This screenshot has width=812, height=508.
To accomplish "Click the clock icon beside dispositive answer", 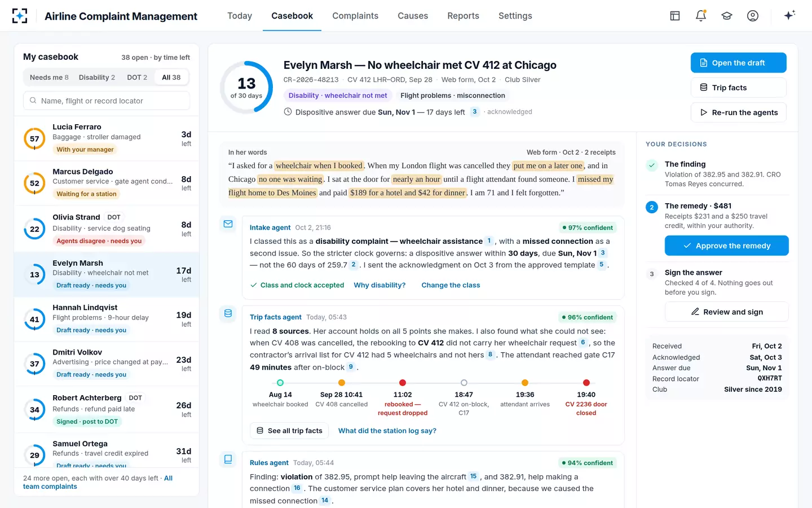I will tap(288, 112).
